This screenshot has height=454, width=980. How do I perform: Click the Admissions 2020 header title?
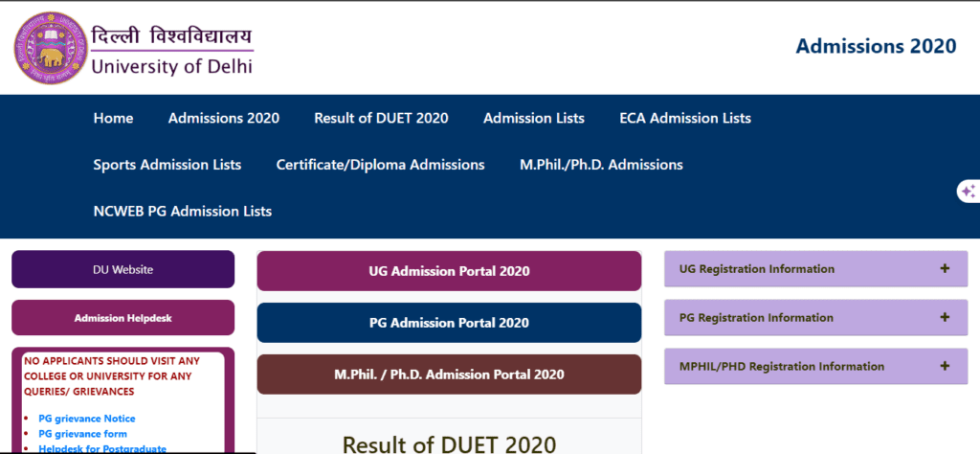coord(876,46)
